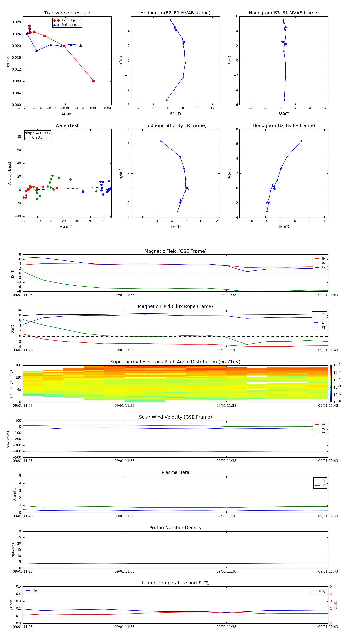Select the Vz legend entry
The image size is (351, 644).
point(320,433)
